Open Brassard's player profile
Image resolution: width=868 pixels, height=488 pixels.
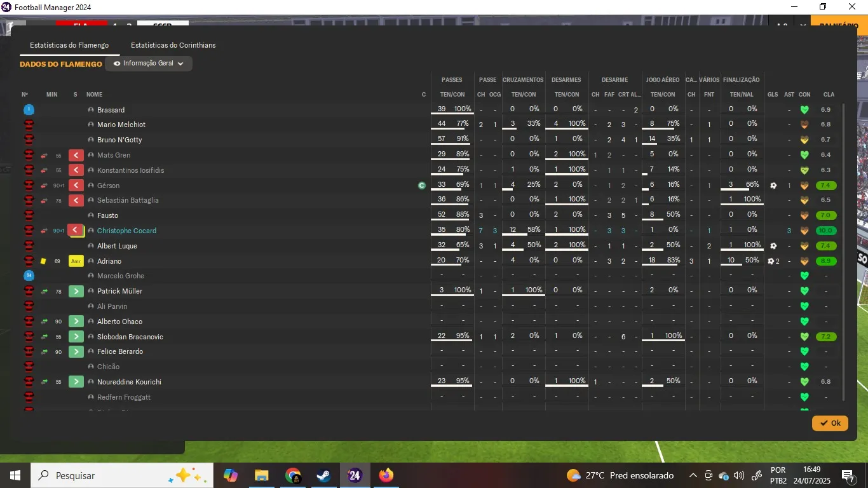tap(111, 110)
